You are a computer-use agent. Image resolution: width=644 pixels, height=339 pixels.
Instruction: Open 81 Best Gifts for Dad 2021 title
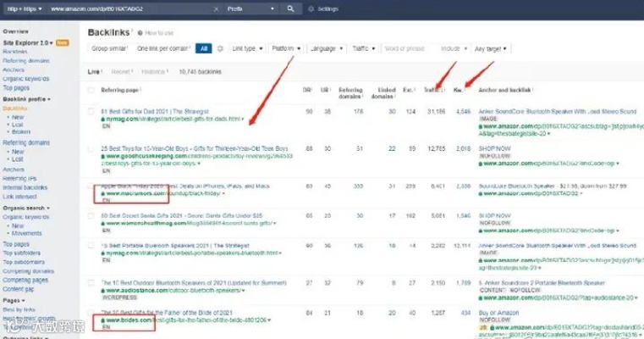pos(155,112)
